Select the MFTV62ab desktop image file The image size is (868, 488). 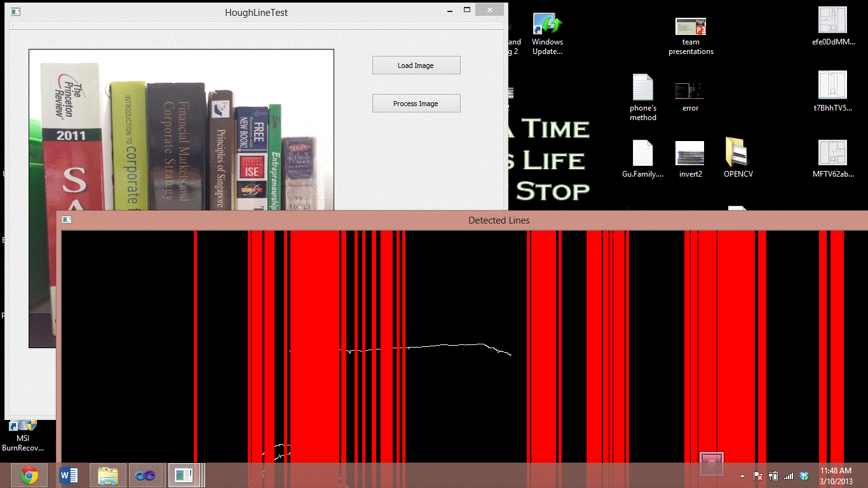[x=833, y=159]
